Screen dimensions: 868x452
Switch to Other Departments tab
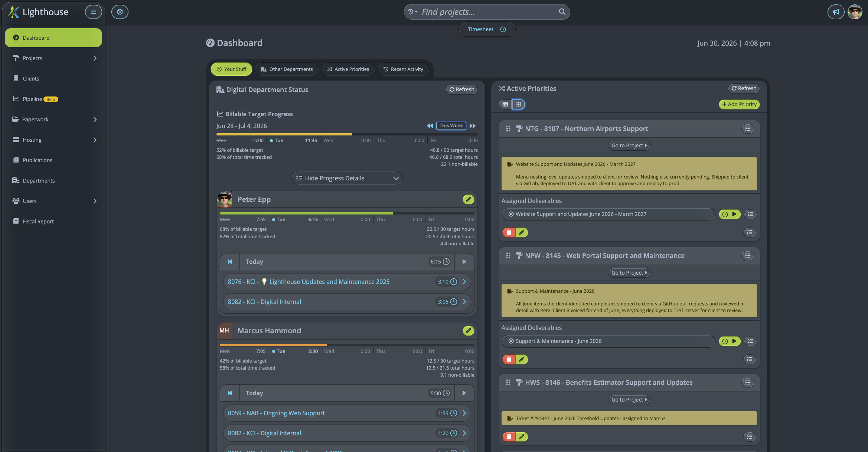pos(287,69)
